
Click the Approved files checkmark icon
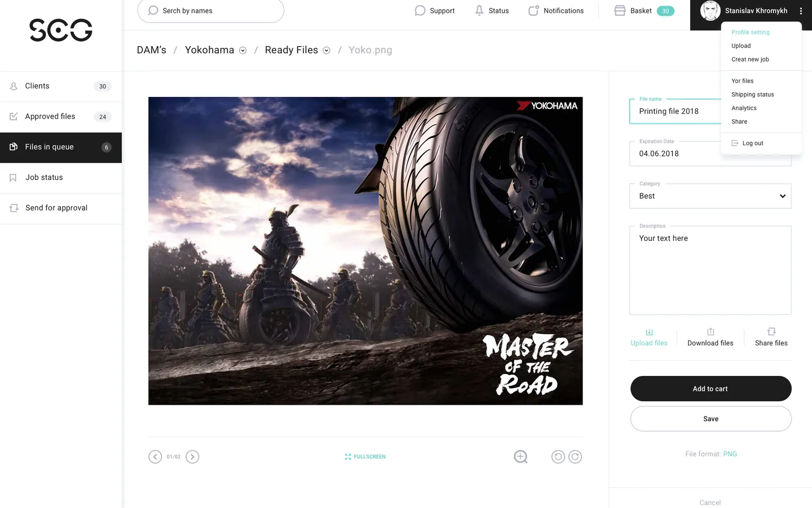(x=14, y=116)
